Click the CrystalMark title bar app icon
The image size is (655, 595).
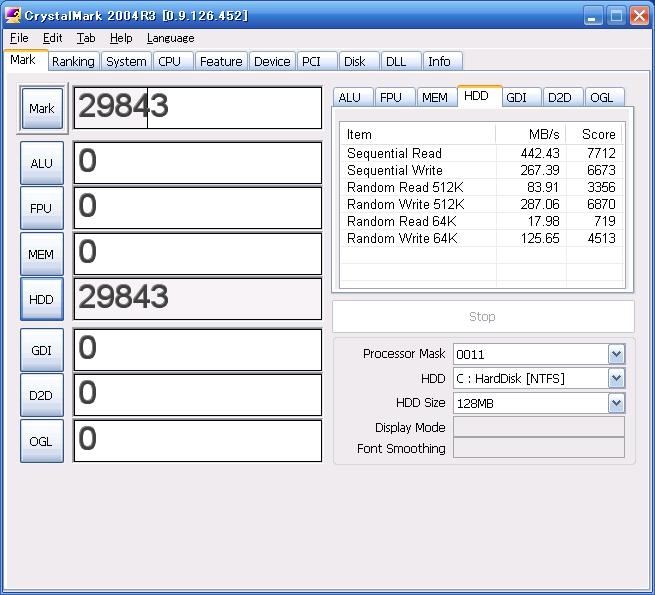12,15
